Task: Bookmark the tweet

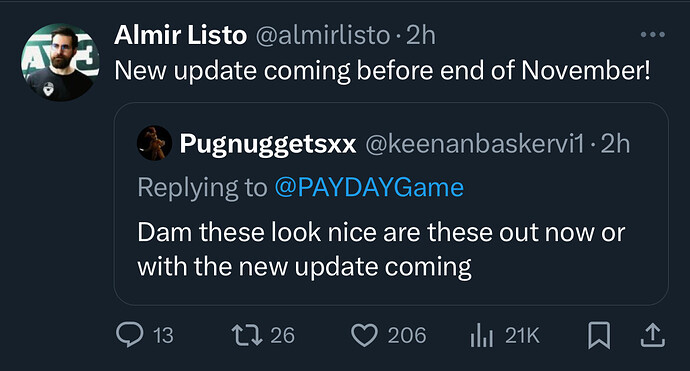Action: pos(599,335)
